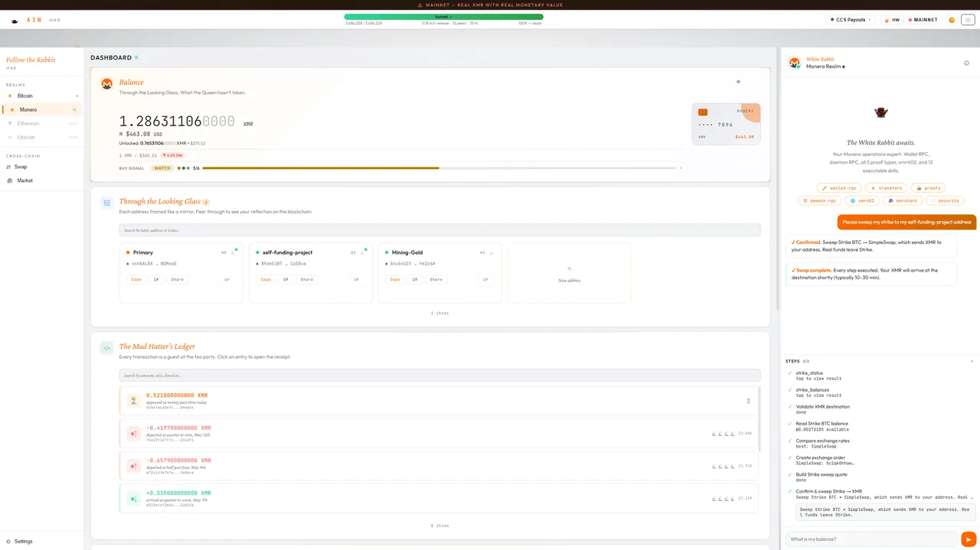Screen dimensions: 980x550
Task: Click the white rabbit mascot image
Action: coord(880,112)
